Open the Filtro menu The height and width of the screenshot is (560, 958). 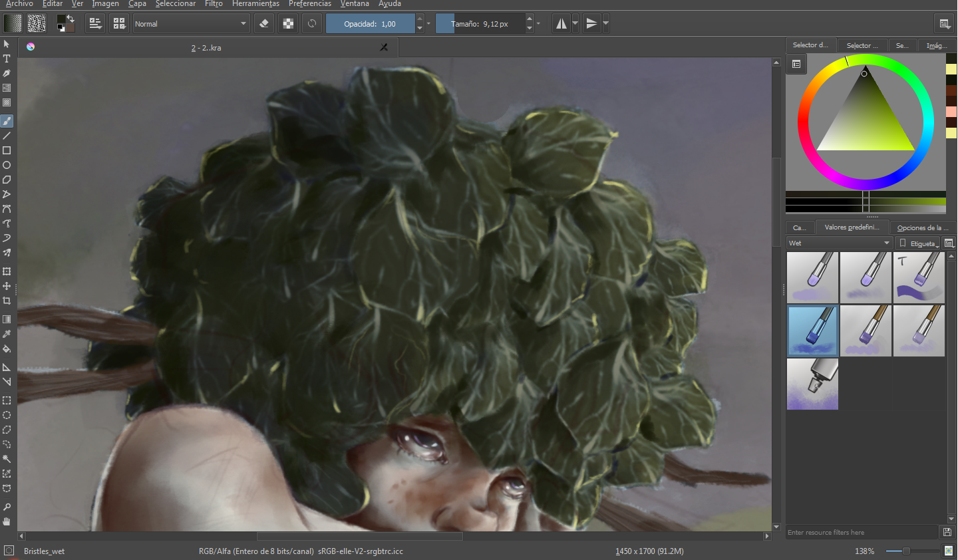coord(214,4)
